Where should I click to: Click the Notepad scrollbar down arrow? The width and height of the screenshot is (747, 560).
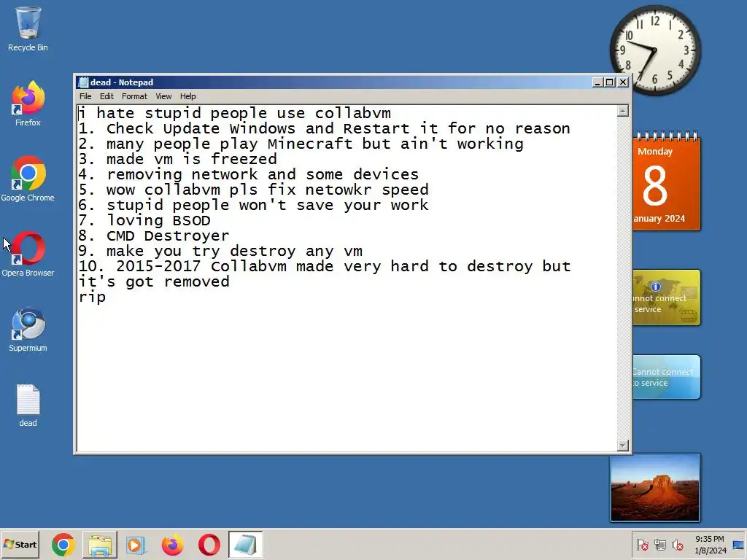[623, 446]
